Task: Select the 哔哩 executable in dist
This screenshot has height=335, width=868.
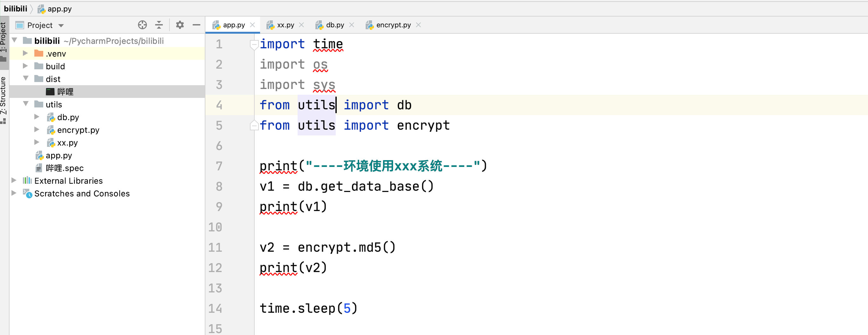Action: [107, 92]
